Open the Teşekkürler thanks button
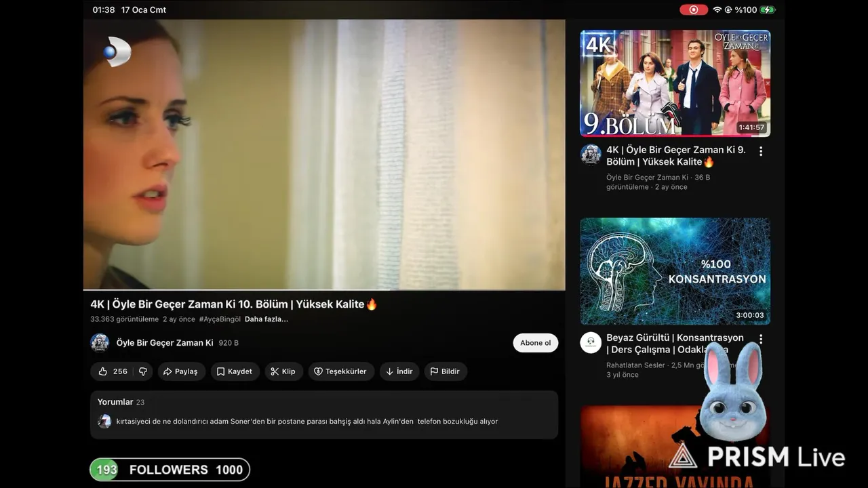 (x=340, y=371)
